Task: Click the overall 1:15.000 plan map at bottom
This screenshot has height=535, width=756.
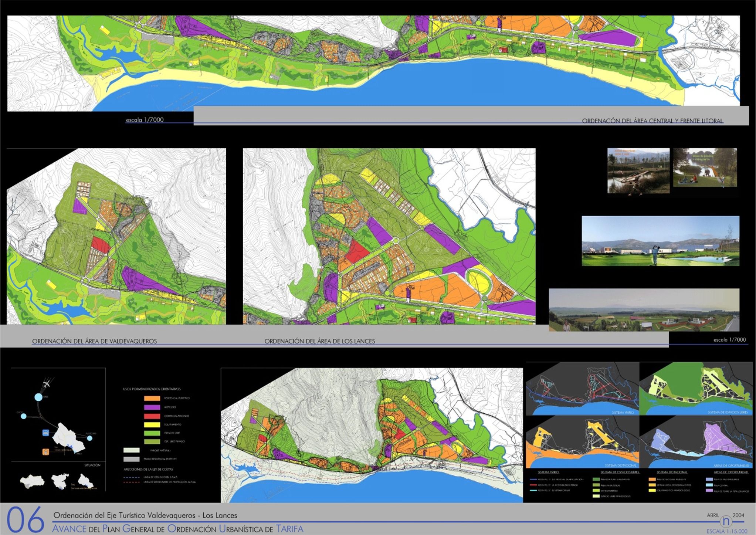Action: [x=372, y=435]
